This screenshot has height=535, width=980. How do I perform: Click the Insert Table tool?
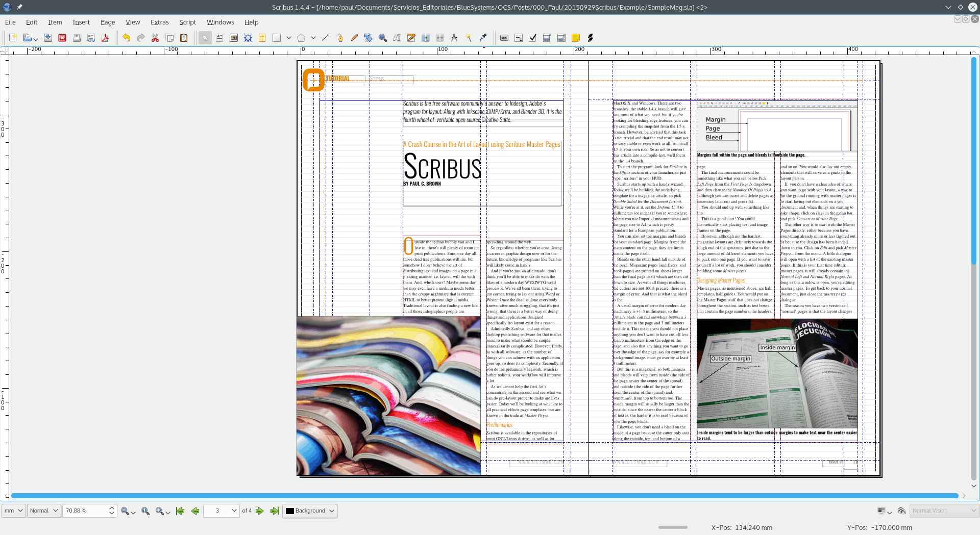pyautogui.click(x=262, y=38)
